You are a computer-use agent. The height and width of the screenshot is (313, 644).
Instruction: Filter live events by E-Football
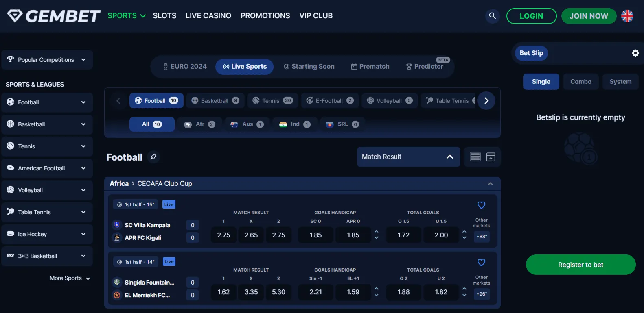click(330, 101)
